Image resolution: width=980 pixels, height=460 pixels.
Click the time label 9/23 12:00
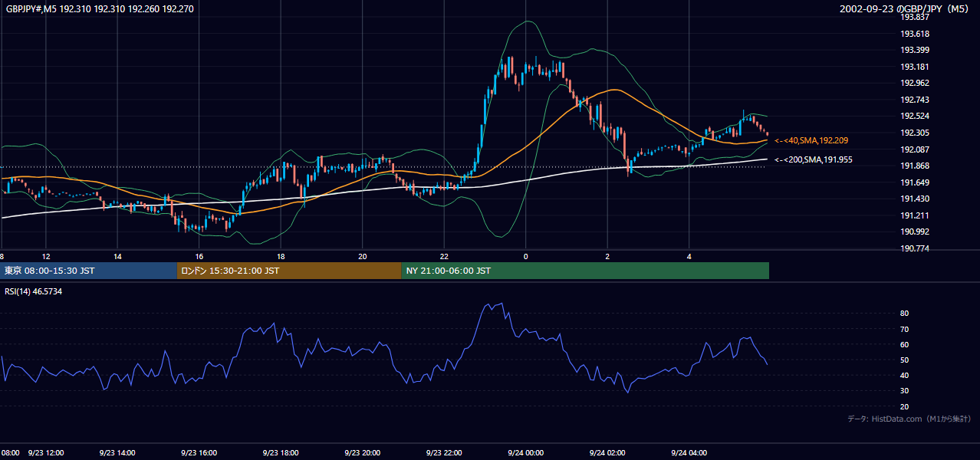(x=45, y=452)
